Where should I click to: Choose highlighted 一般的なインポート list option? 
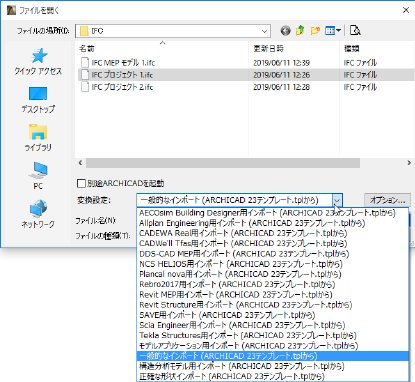(273, 356)
